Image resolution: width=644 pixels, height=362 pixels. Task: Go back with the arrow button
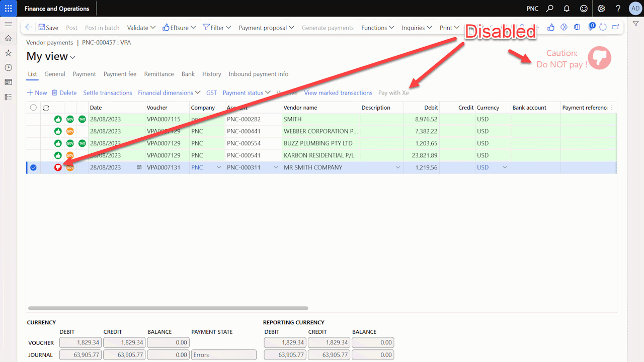(29, 28)
